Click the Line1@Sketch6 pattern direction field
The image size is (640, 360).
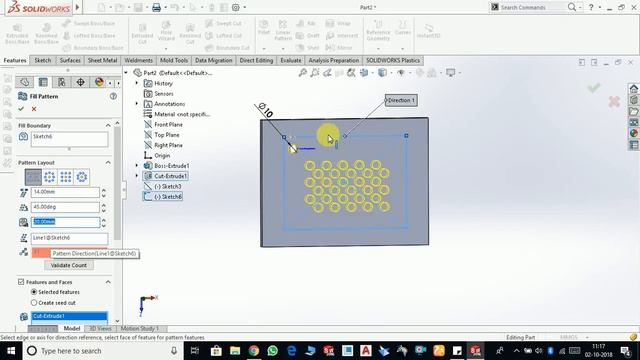tap(69, 238)
